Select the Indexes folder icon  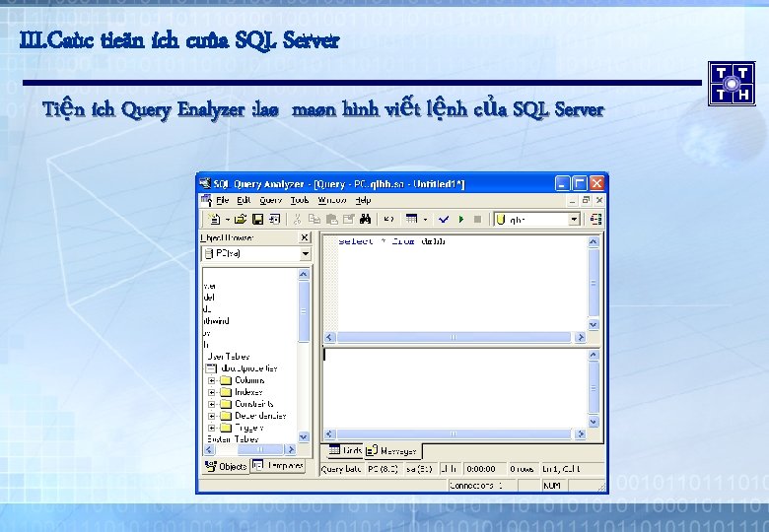pyautogui.click(x=226, y=392)
